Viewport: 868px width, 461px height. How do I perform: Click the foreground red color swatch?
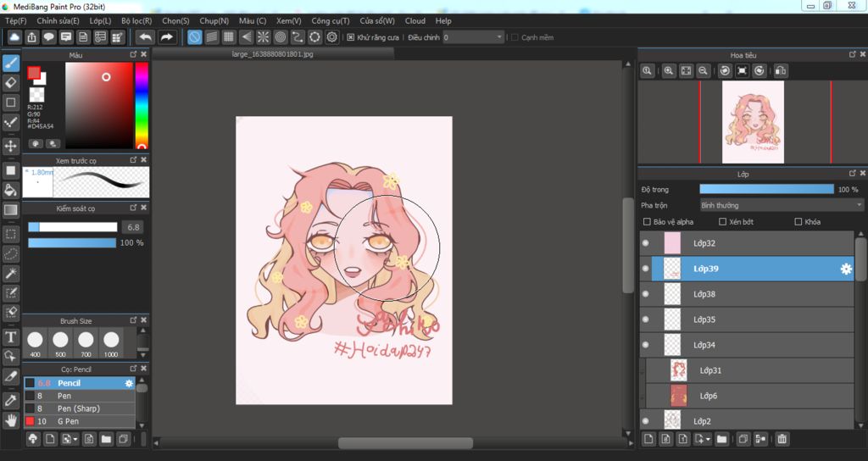click(x=34, y=73)
